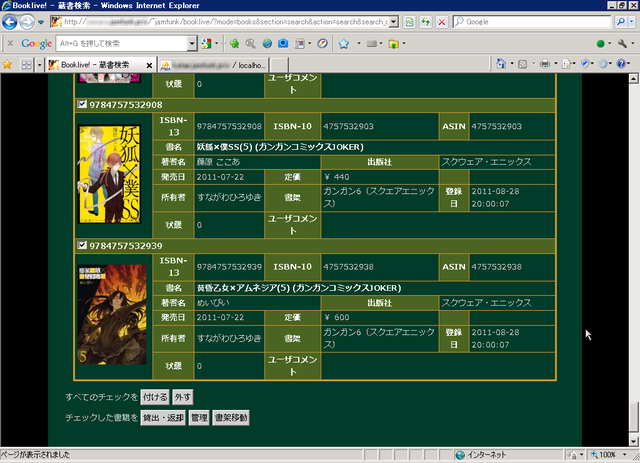Image resolution: width=640 pixels, height=463 pixels.
Task: Click the Print icon
Action: point(545,64)
